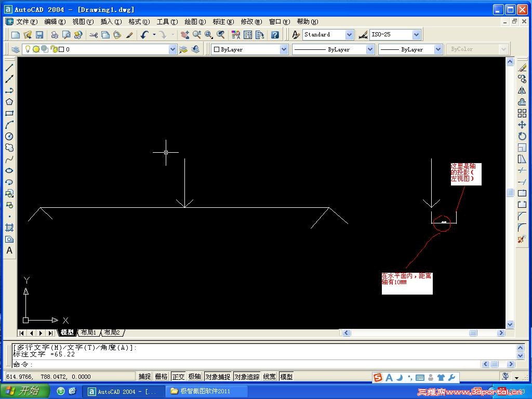This screenshot has width=532, height=399.
Task: Select the Rotate modify tool
Action: tap(522, 136)
